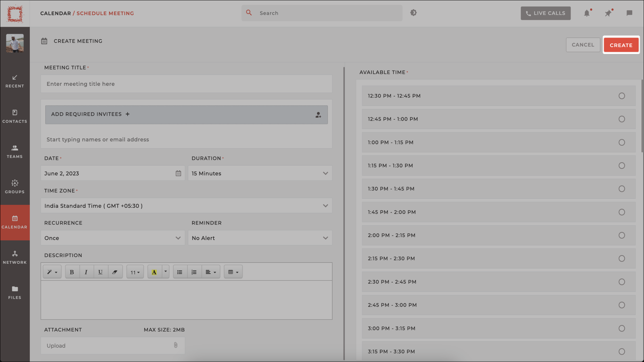Click the bold formatting icon
Image resolution: width=644 pixels, height=362 pixels.
[72, 272]
